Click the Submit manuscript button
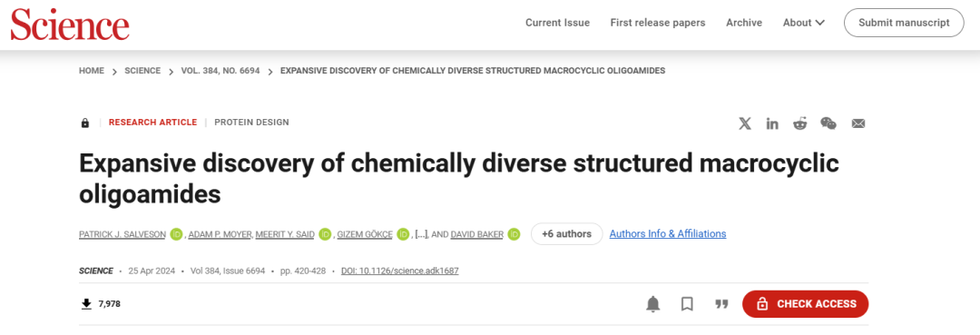This screenshot has width=980, height=335. click(904, 23)
